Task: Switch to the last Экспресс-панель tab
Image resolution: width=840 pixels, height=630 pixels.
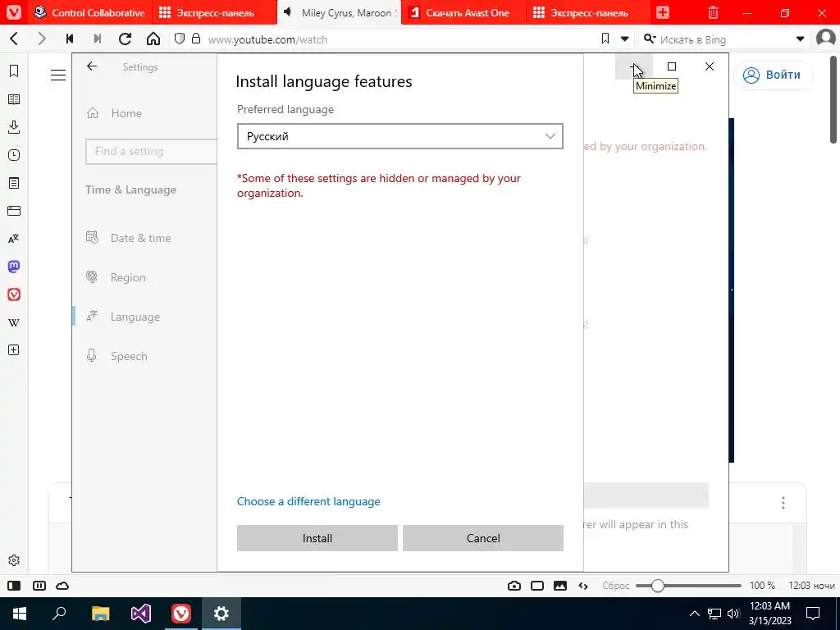Action: (x=587, y=12)
